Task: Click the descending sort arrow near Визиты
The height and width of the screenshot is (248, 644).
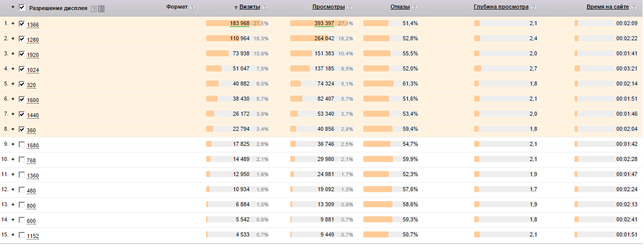Action: point(236,8)
